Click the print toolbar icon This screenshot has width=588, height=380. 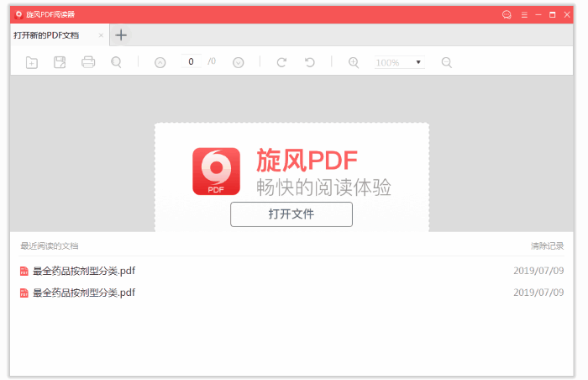point(88,62)
